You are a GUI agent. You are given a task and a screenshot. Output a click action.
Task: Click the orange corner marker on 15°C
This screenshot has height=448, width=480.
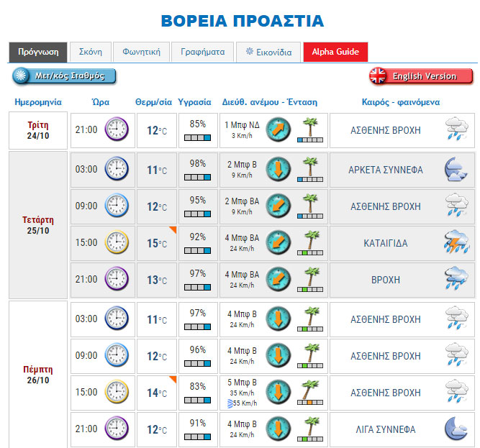coord(172,229)
